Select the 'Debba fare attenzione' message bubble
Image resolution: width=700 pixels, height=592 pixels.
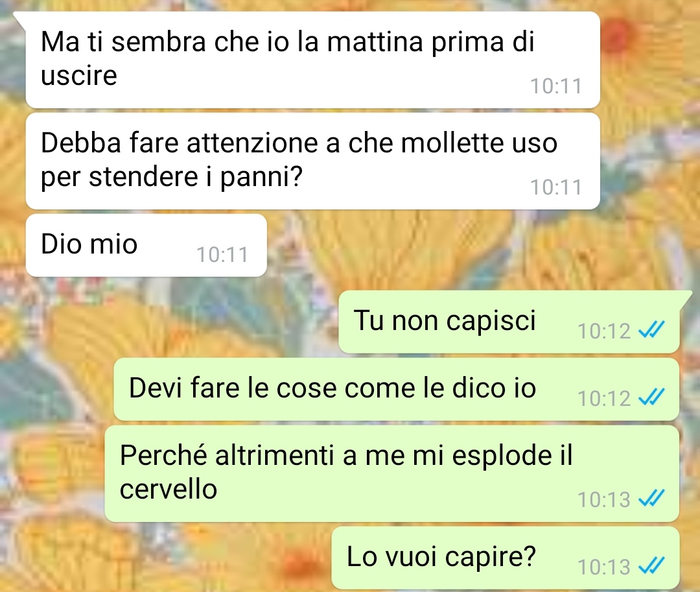(x=312, y=161)
